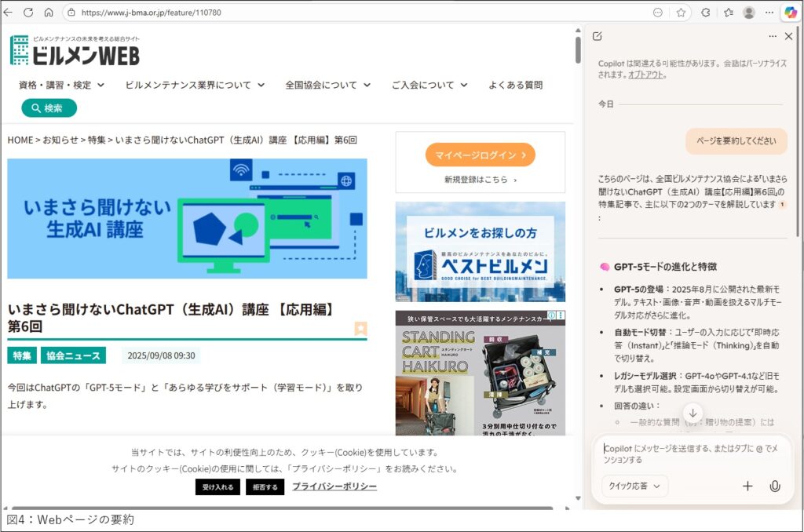Add this page to favorites with the star icon
804x532 pixels.
click(681, 13)
